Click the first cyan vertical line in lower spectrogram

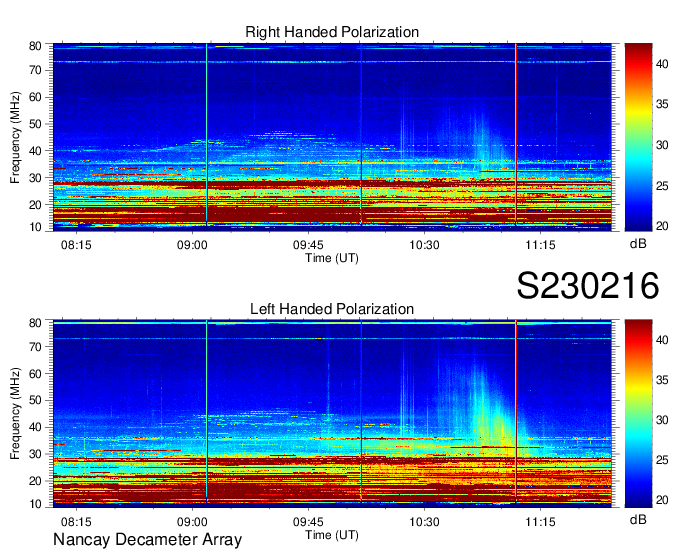pos(206,411)
